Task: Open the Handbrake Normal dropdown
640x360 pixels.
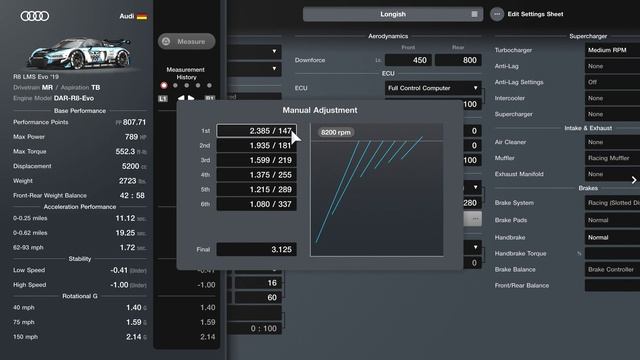Action: (612, 237)
